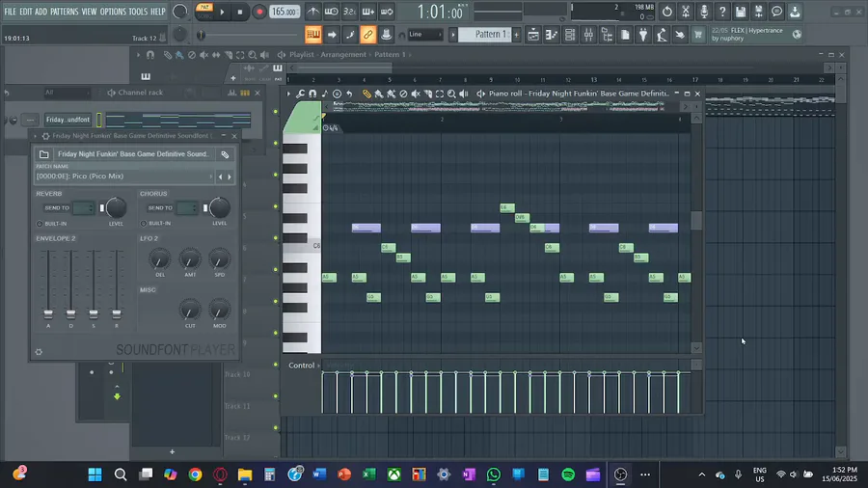Click the save project floppy icon
Image resolution: width=868 pixels, height=488 pixels.
coord(740,12)
